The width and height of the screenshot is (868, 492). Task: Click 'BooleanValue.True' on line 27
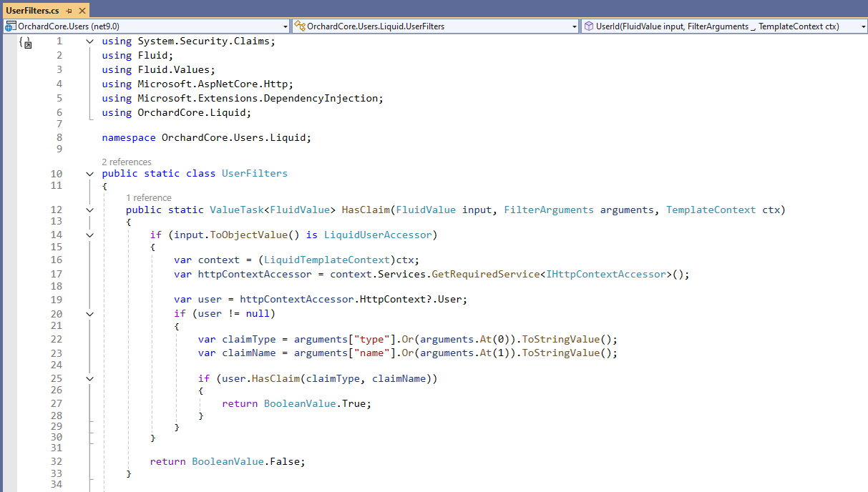point(315,403)
